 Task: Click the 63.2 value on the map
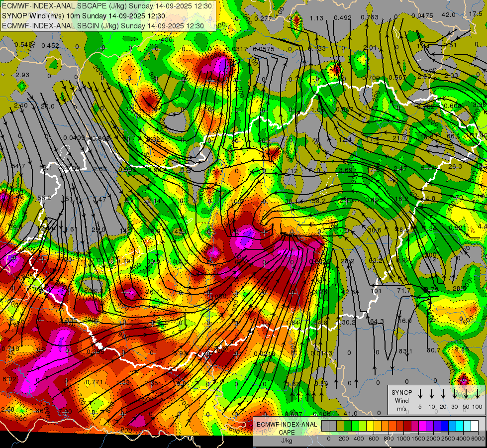tap(376, 260)
